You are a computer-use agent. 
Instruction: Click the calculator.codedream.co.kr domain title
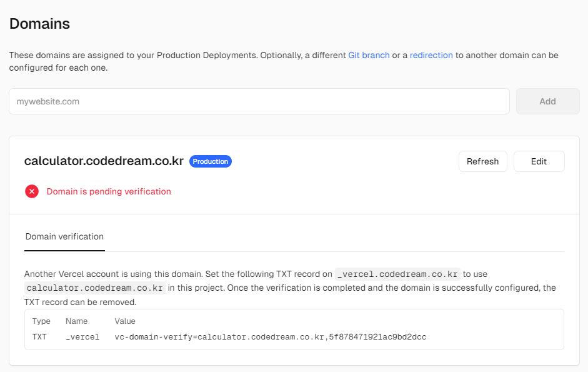point(104,161)
